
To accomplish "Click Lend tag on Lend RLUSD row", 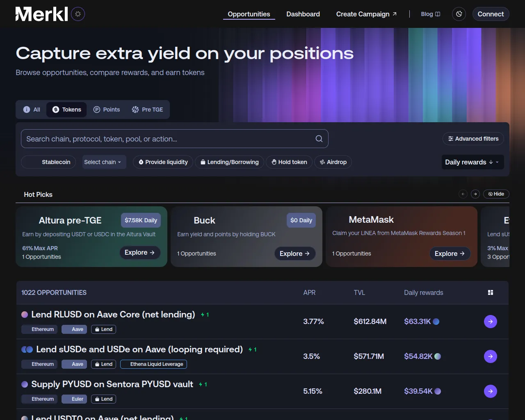I will point(103,329).
